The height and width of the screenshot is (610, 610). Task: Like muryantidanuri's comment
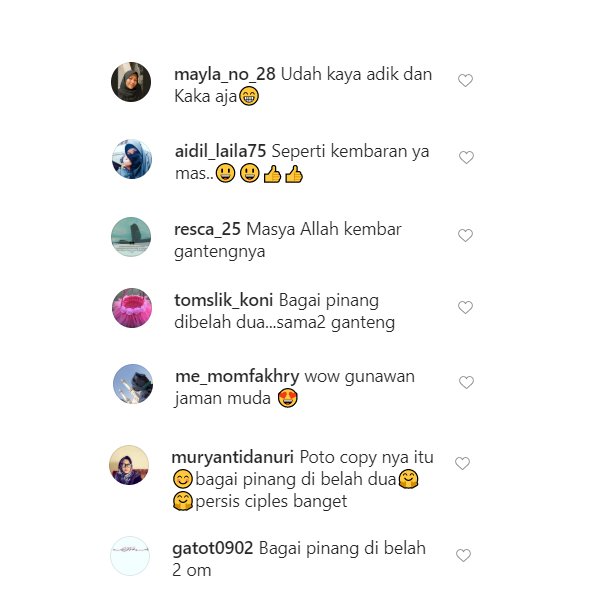pos(462,463)
